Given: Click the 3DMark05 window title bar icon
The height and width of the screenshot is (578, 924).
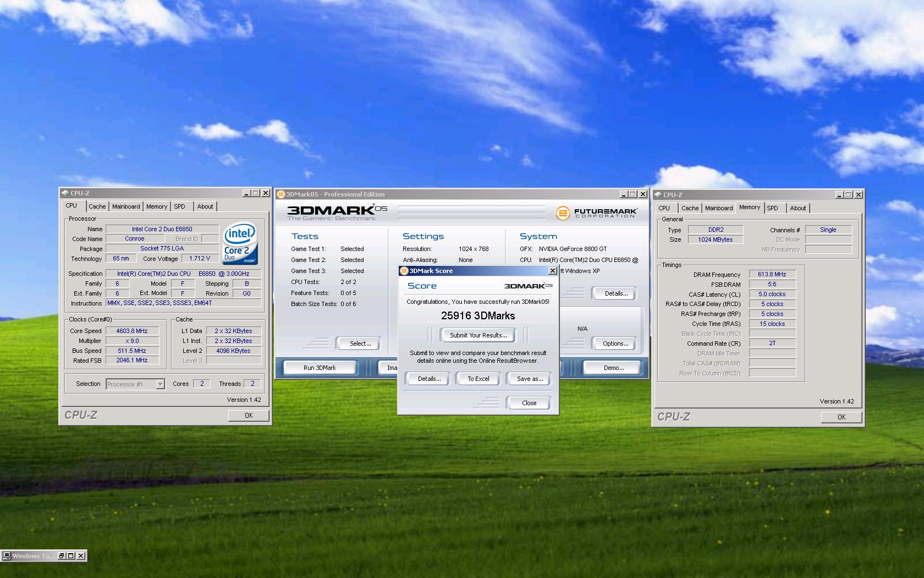Looking at the screenshot, I should click(281, 194).
